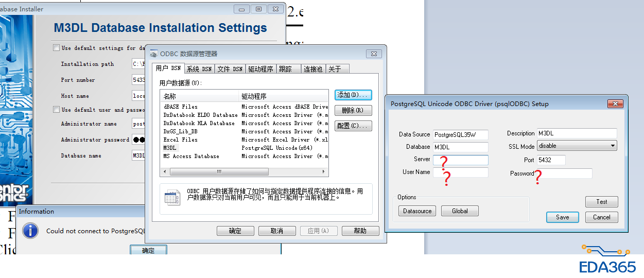Click the 配置(C)... button

(353, 126)
